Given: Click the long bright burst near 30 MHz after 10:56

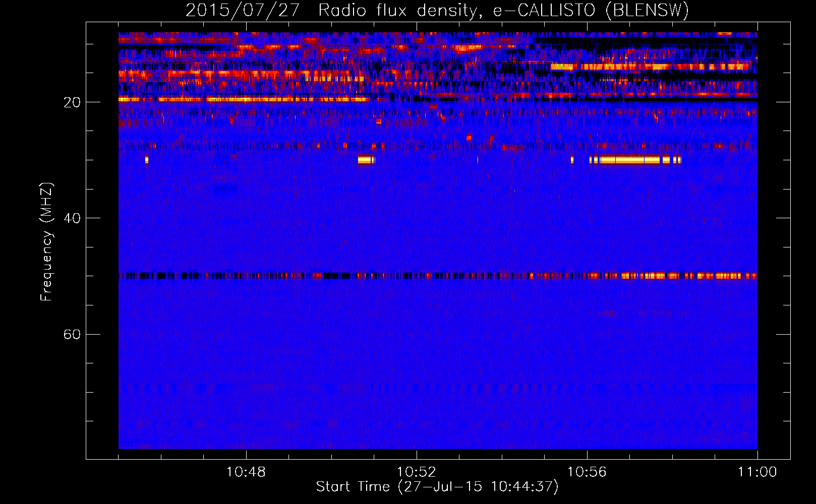Looking at the screenshot, I should pos(635,160).
